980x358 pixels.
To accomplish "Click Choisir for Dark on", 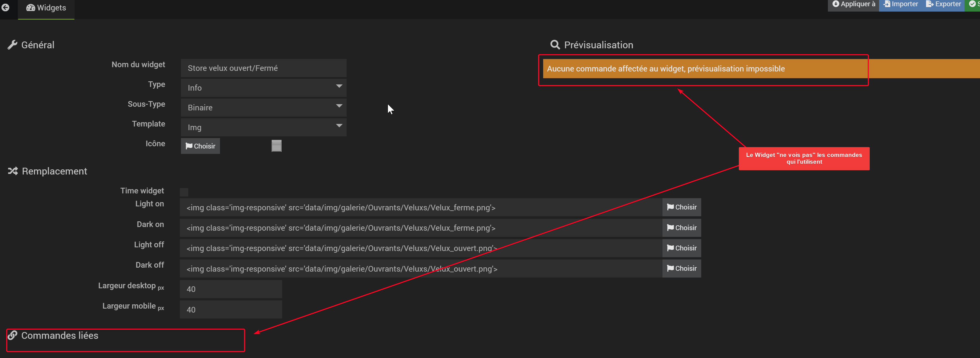I will [x=681, y=228].
